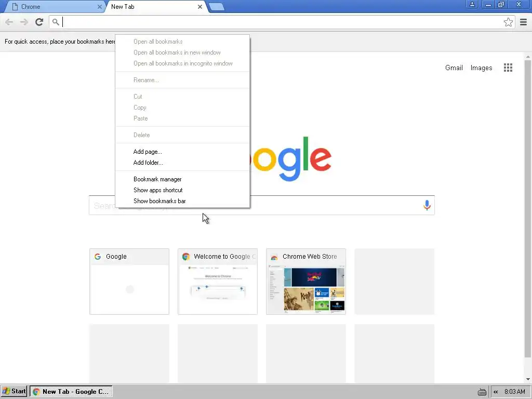Start voice search with the microphone icon

click(427, 205)
